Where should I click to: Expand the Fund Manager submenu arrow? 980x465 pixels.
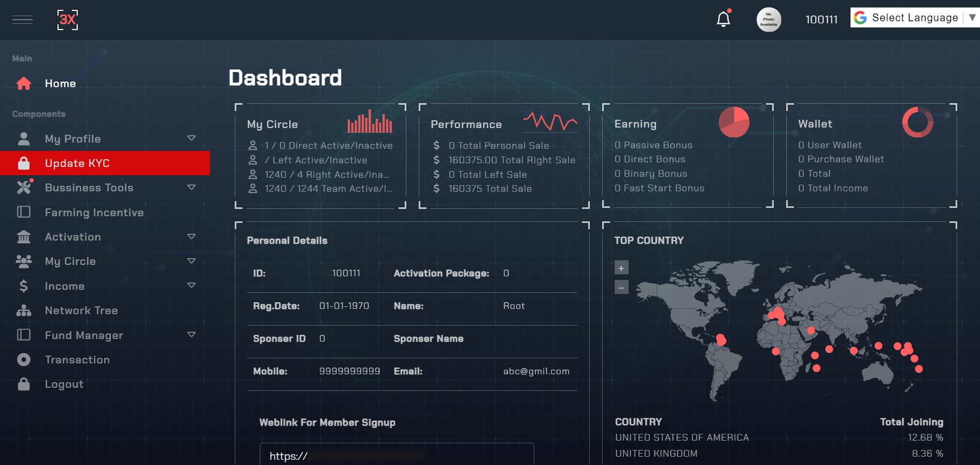(191, 335)
